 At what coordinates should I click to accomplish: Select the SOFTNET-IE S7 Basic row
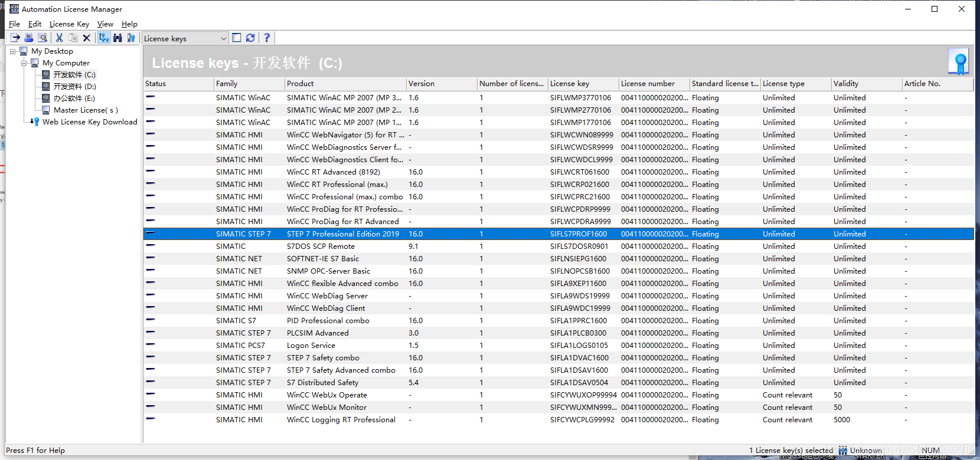tap(558, 259)
